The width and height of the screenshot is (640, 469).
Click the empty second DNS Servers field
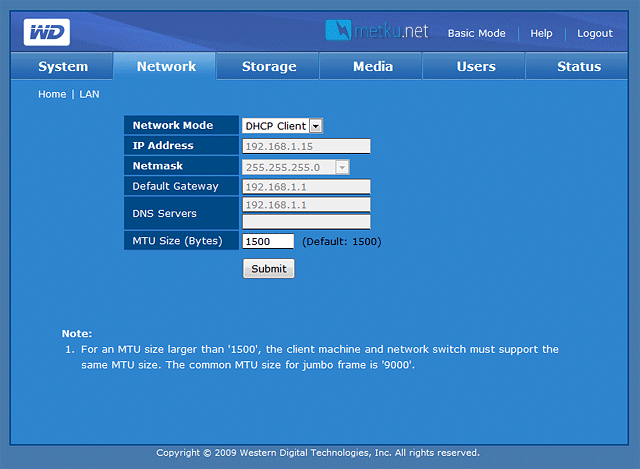(x=306, y=222)
